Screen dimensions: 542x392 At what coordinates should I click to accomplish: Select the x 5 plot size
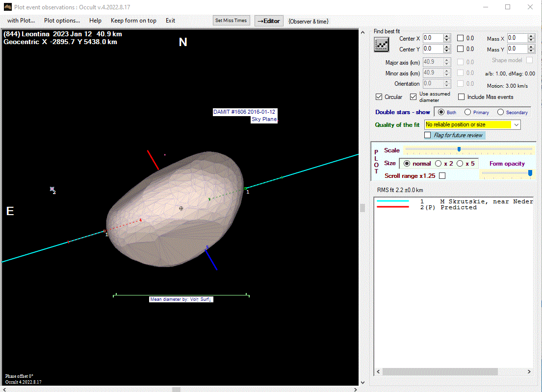coord(460,163)
